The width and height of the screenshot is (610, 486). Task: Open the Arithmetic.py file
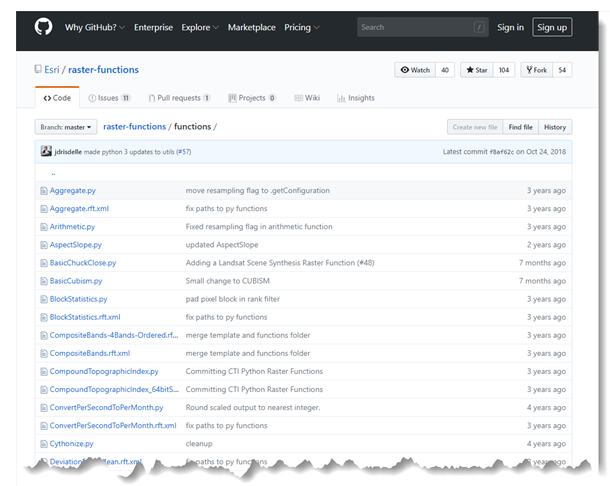tap(72, 227)
